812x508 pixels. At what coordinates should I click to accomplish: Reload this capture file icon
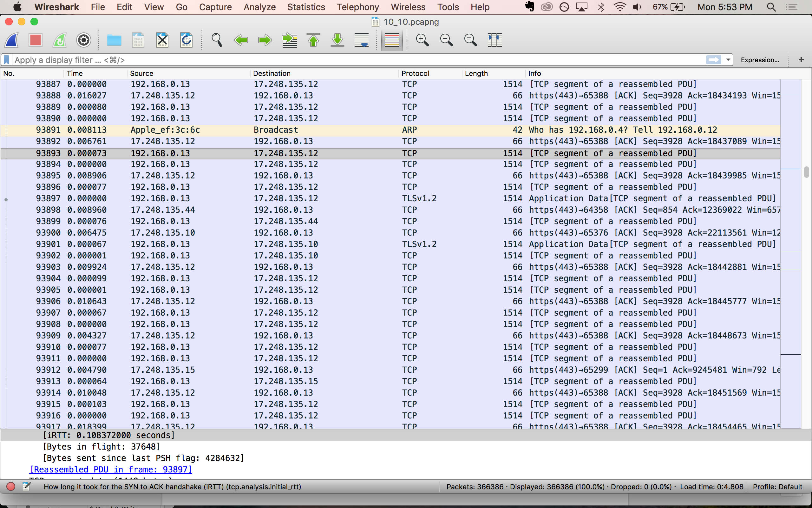pos(186,40)
